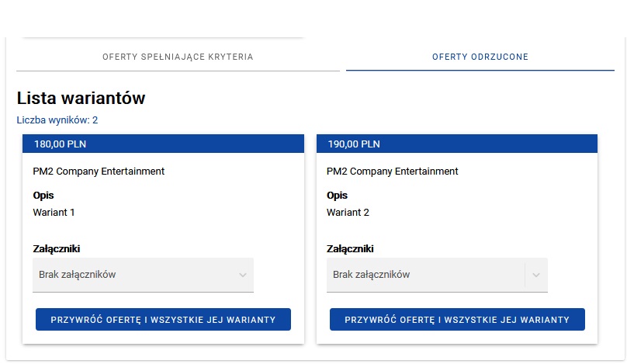Click the Załączniki label in the second card
This screenshot has height=364, width=627.
[350, 249]
